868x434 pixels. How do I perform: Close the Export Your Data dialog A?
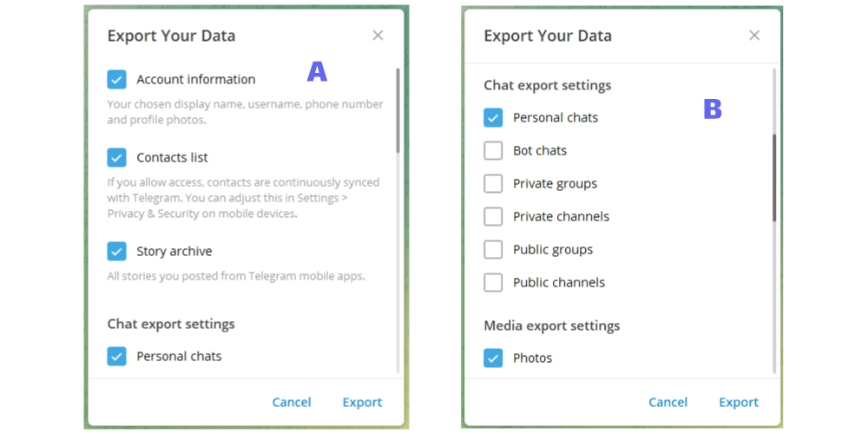(x=378, y=36)
